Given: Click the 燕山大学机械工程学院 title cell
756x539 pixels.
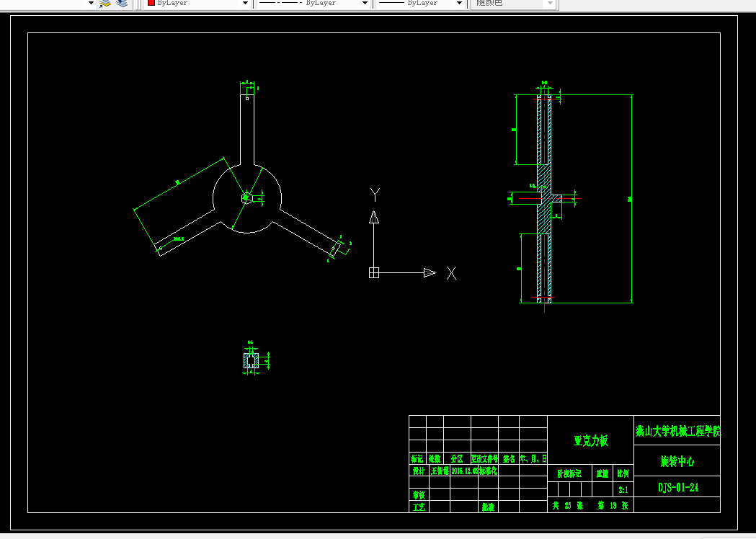Looking at the screenshot, I should tap(677, 430).
